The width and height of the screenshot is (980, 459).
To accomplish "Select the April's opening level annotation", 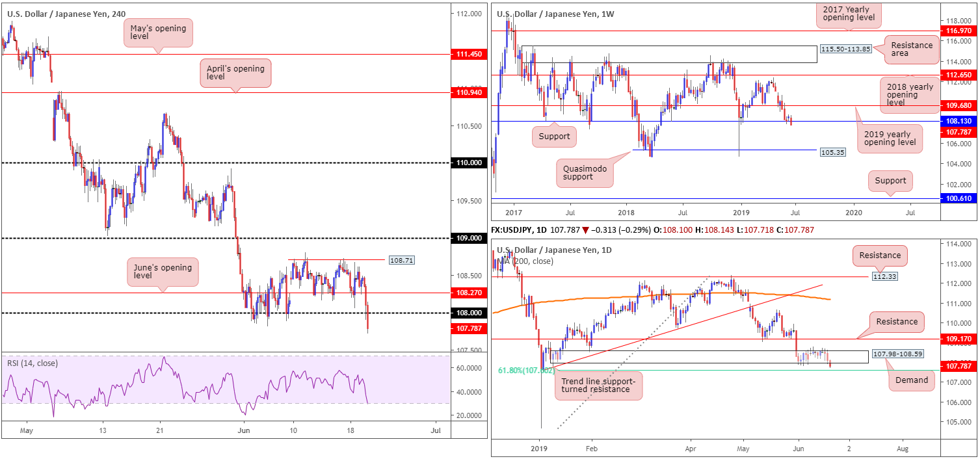I will click(233, 73).
